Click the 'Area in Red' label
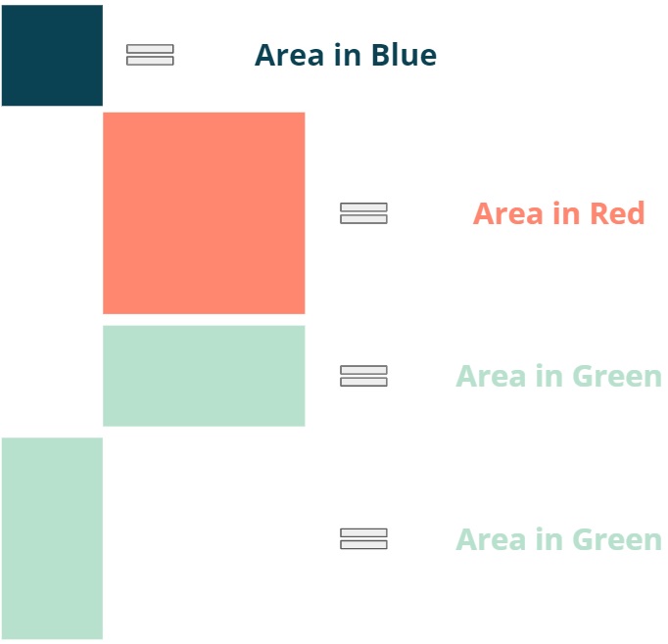The width and height of the screenshot is (668, 644). pos(558,213)
